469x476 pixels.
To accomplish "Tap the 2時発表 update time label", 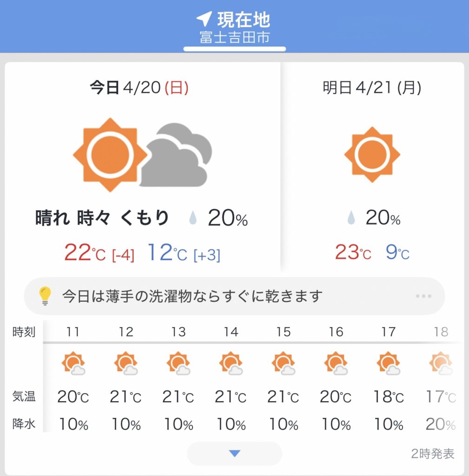I will click(433, 454).
